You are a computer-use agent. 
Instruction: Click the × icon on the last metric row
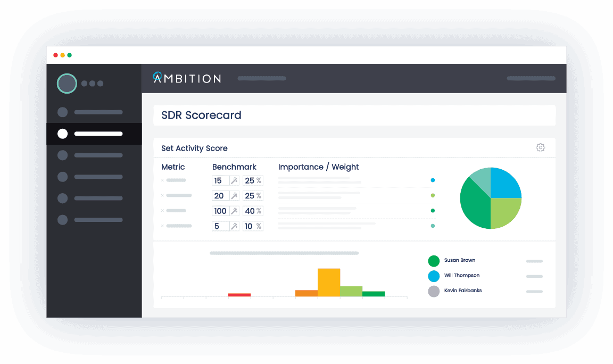[x=162, y=226]
